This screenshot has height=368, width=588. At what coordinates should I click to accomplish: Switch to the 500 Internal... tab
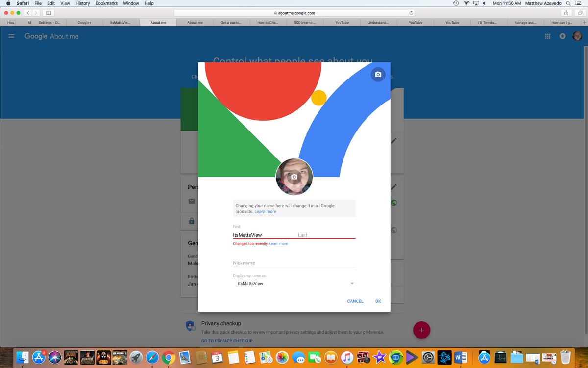305,23
